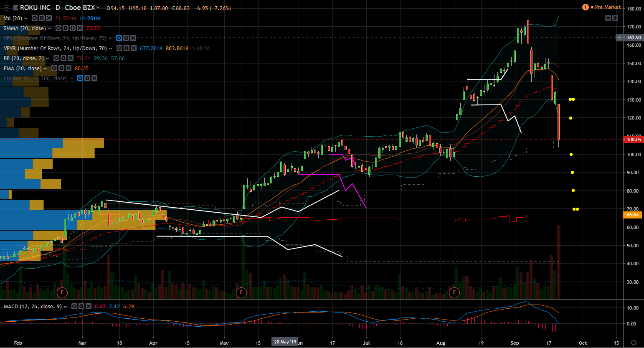Image resolution: width=644 pixels, height=348 pixels.
Task: Open source code of SMMA indicator
Action: coord(73,28)
